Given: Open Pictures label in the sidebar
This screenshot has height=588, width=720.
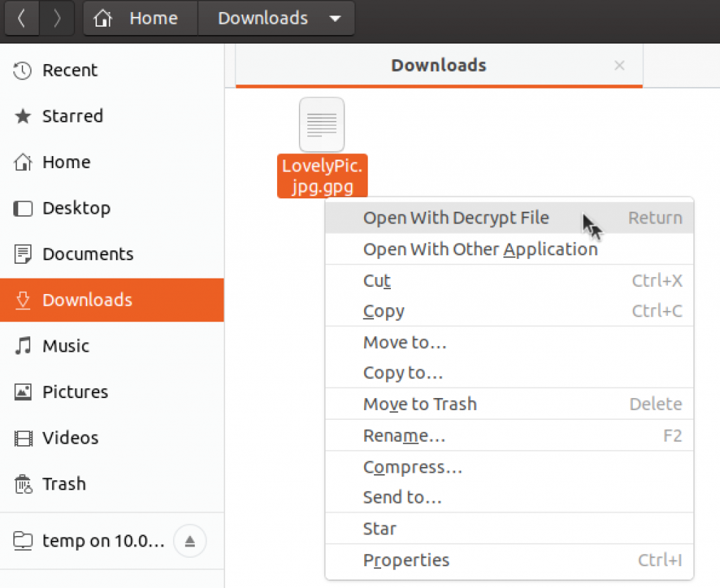Looking at the screenshot, I should (75, 392).
